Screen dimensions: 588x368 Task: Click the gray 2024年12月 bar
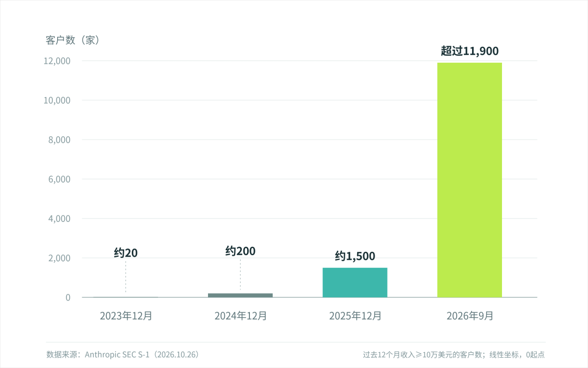[x=241, y=295]
